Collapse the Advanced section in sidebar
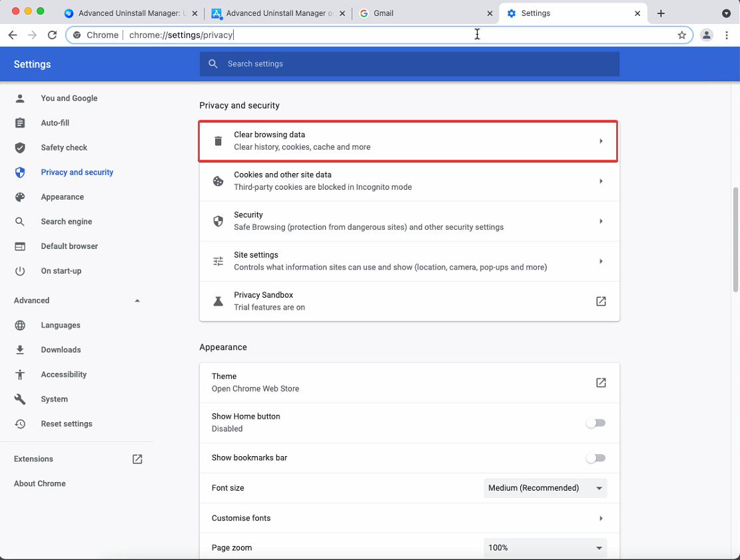 (x=137, y=300)
